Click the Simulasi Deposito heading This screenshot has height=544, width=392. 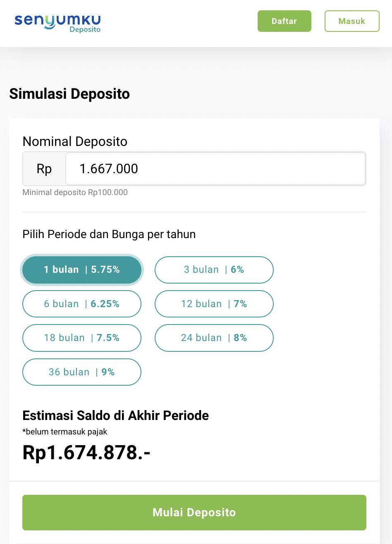69,94
